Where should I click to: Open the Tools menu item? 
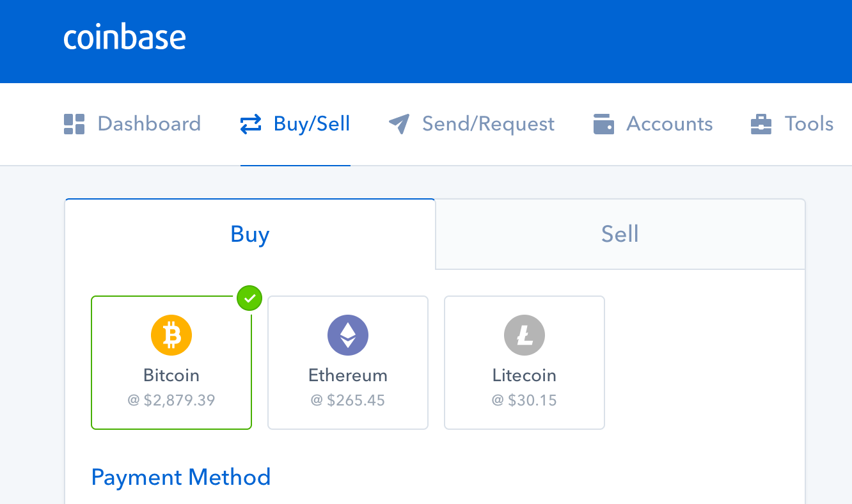(809, 124)
